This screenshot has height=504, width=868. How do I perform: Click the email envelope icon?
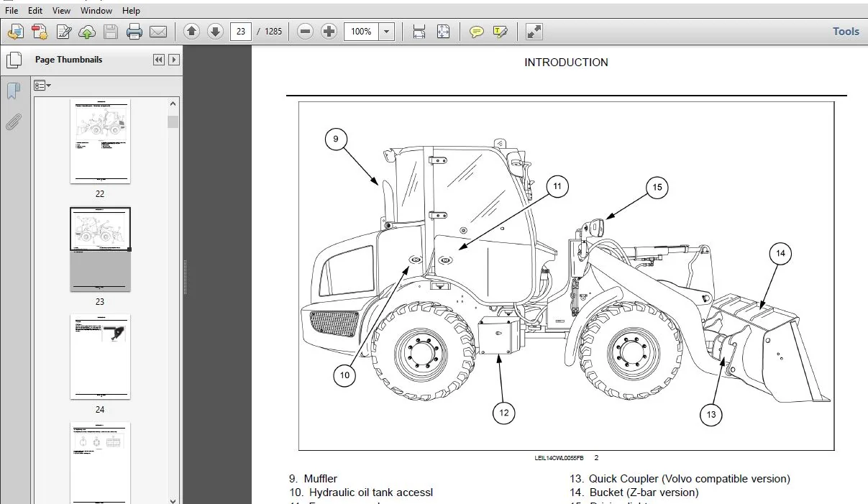tap(158, 32)
